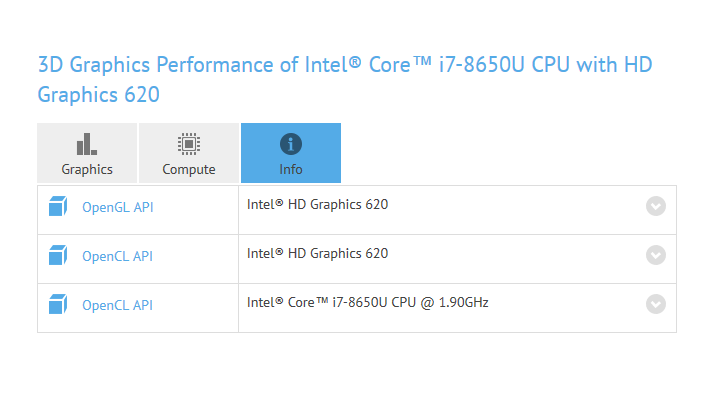Click the info circle icon
Viewport: 720px width, 405px height.
(291, 144)
